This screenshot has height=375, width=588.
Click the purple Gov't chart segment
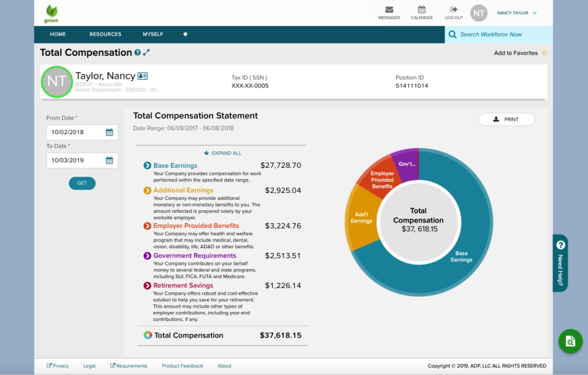pyautogui.click(x=407, y=164)
